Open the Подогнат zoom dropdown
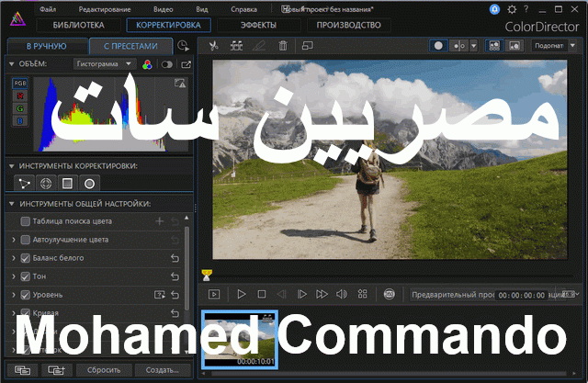 tap(551, 45)
